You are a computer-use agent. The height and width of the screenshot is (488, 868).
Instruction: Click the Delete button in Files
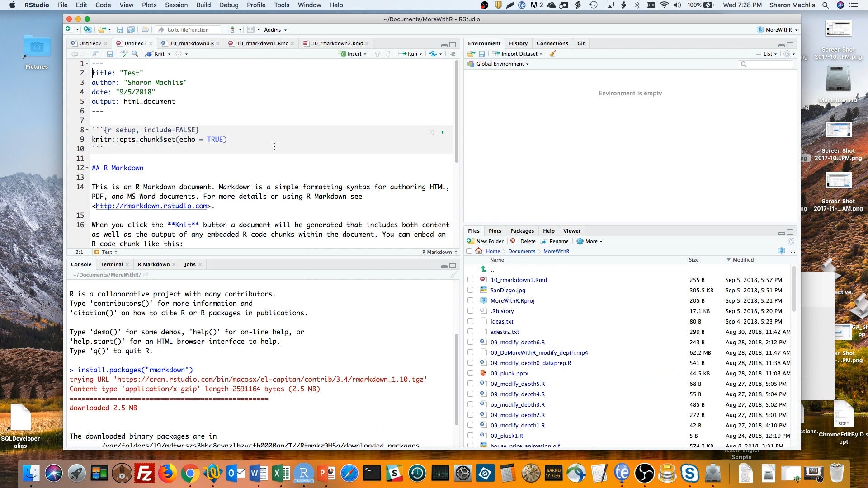(523, 241)
